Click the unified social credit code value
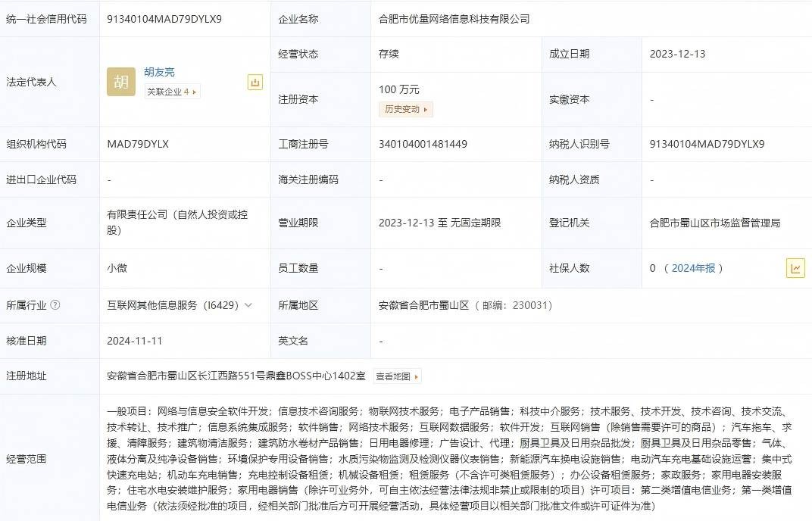The image size is (812, 521). tap(164, 19)
